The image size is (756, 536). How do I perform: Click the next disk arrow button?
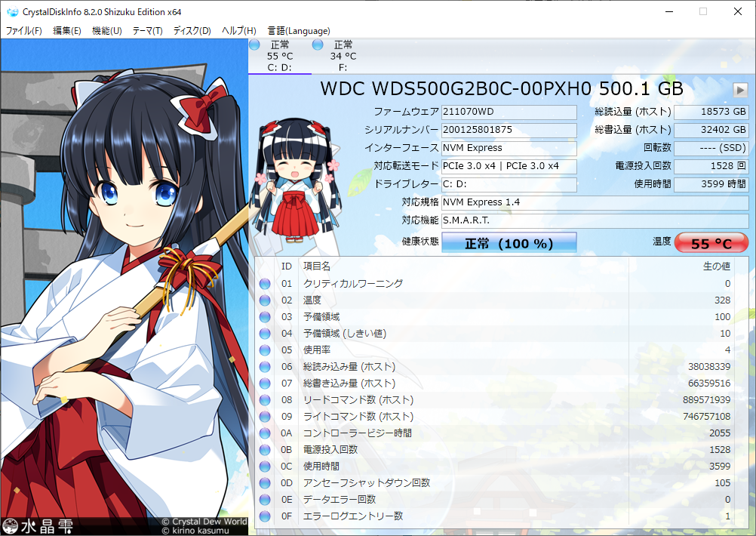click(740, 90)
